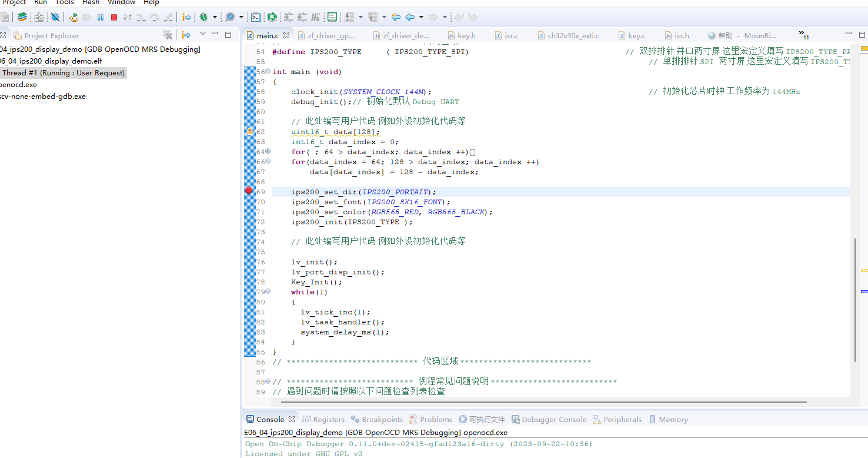
Task: Collapse the while loop fold at line 79
Action: pyautogui.click(x=268, y=291)
